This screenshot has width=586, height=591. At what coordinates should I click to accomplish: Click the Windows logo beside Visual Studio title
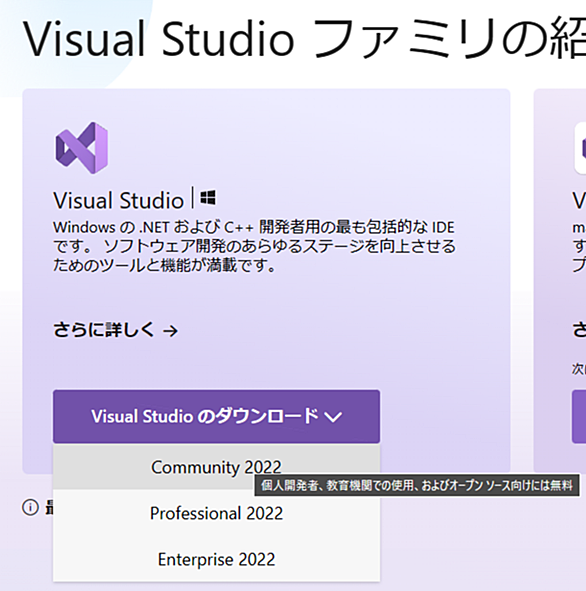point(208,198)
